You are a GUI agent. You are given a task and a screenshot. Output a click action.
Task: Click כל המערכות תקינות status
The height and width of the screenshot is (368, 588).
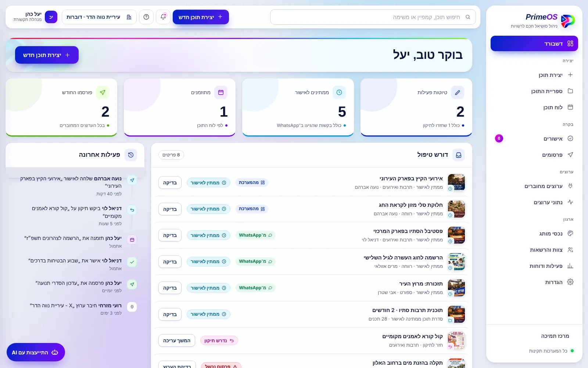[551, 351]
